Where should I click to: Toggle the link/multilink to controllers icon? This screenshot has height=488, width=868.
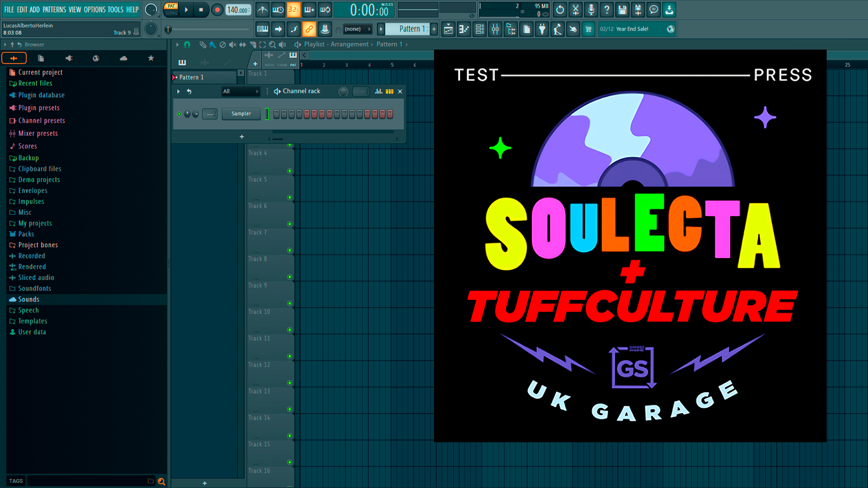[x=309, y=29]
